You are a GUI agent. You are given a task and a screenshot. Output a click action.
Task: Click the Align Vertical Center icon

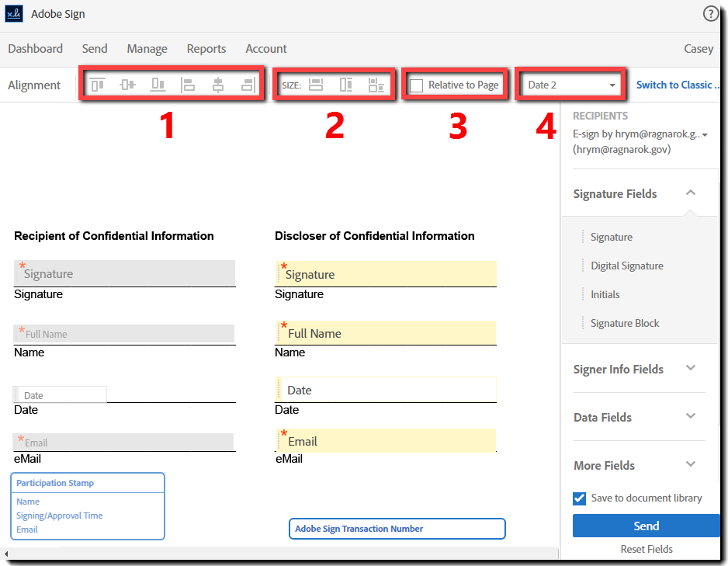pyautogui.click(x=127, y=85)
